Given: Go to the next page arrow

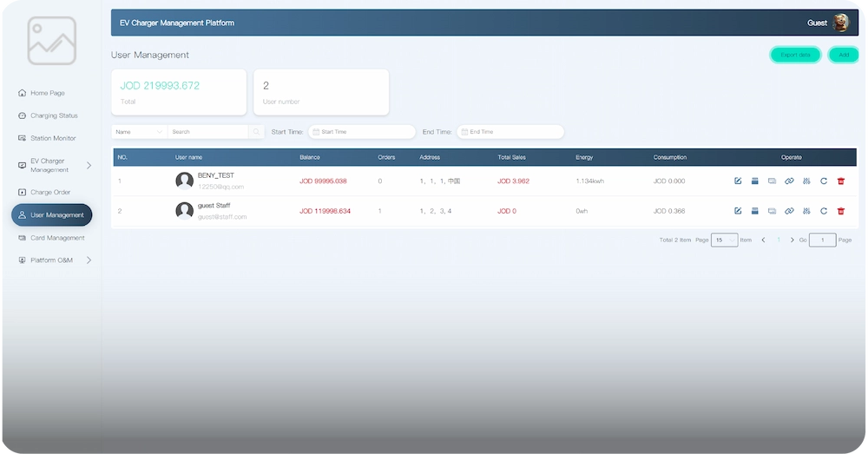Looking at the screenshot, I should click(x=792, y=240).
